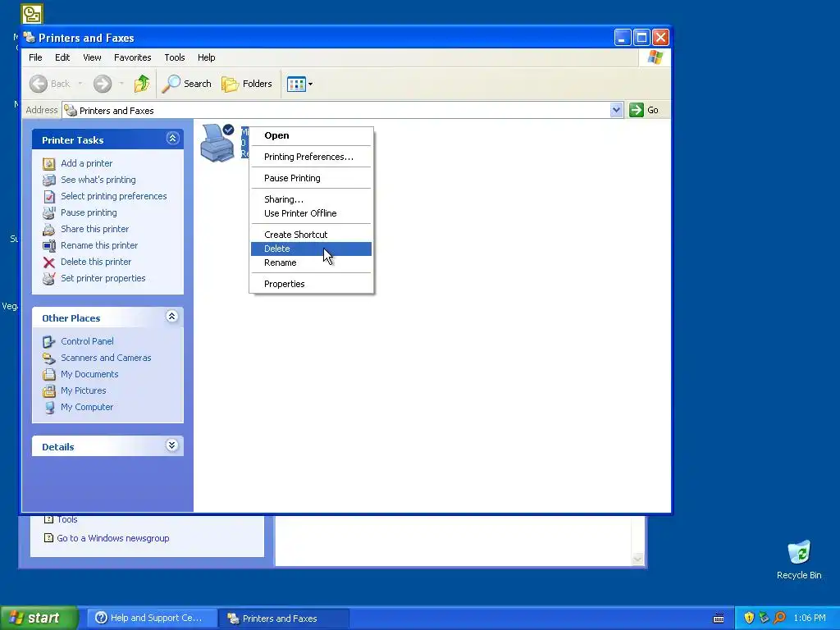Click the Help window scrollbar down arrow

point(637,559)
